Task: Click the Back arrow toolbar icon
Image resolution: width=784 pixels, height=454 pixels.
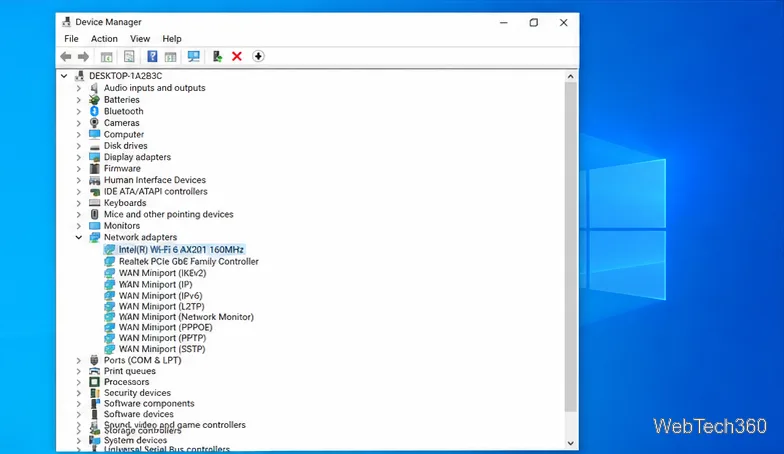Action: coord(66,56)
